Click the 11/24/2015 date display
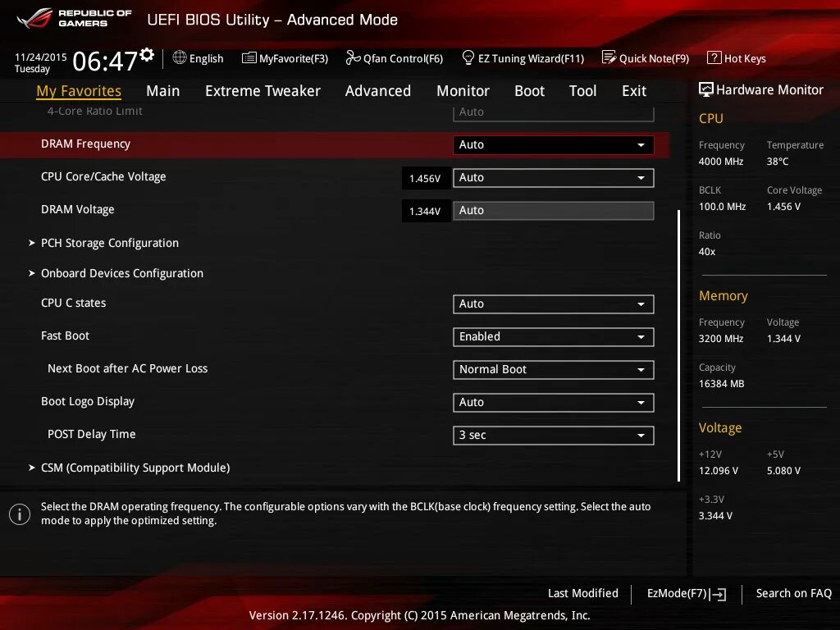 click(x=41, y=57)
